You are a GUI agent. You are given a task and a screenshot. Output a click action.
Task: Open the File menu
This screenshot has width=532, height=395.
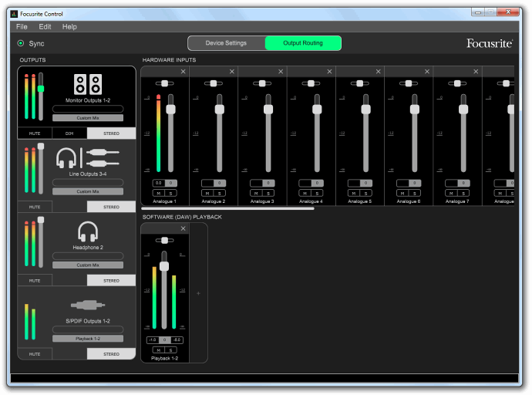pos(22,27)
